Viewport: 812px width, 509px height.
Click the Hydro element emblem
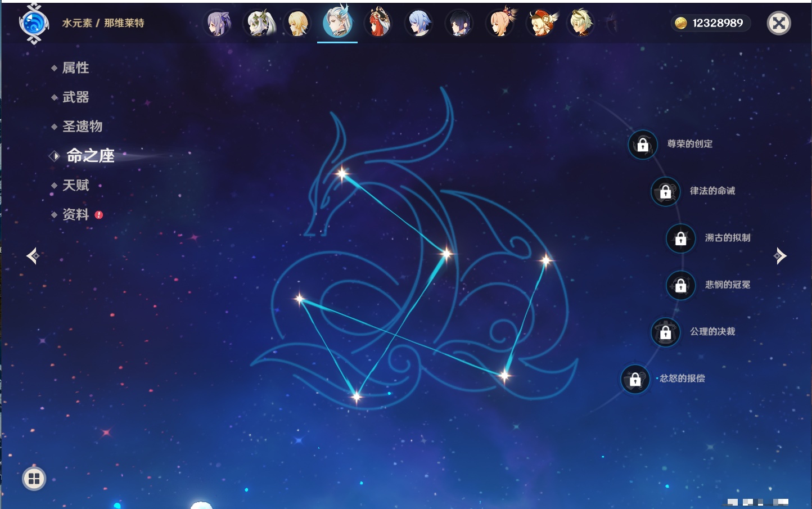coord(34,24)
